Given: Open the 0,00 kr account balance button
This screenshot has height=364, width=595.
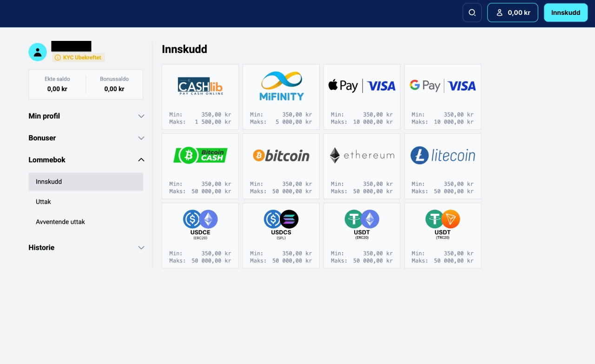Looking at the screenshot, I should [513, 13].
